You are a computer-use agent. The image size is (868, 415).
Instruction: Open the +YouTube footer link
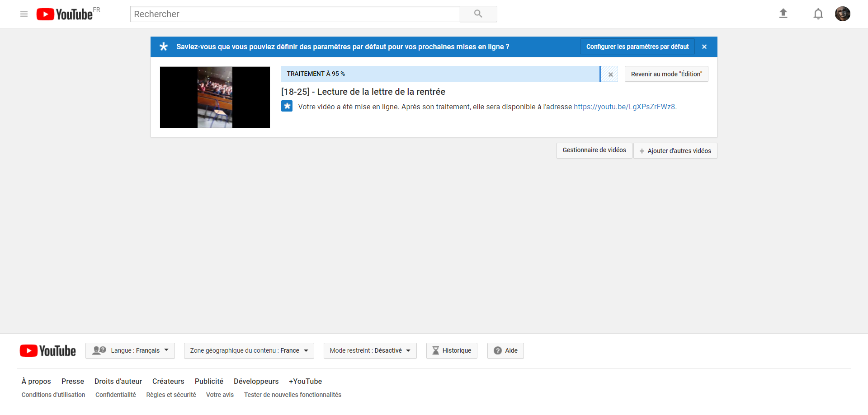[305, 382]
